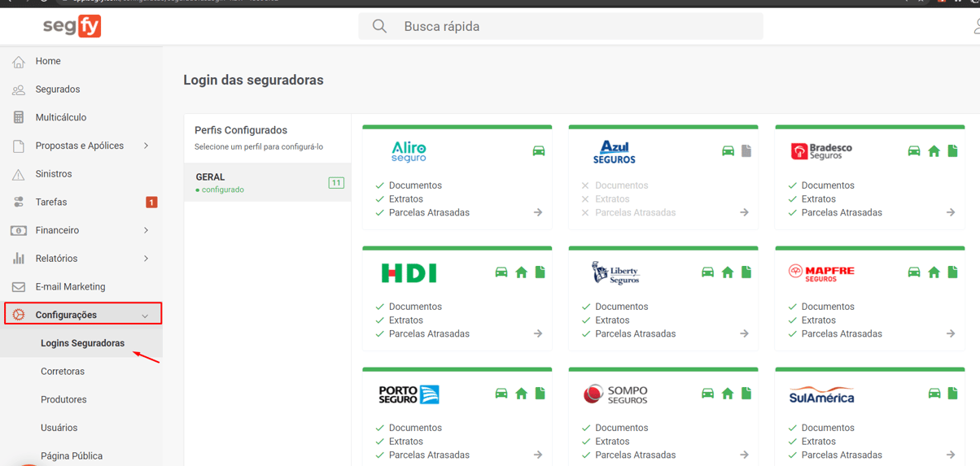The width and height of the screenshot is (980, 466).
Task: Collapse the Configurações menu
Action: 145,316
